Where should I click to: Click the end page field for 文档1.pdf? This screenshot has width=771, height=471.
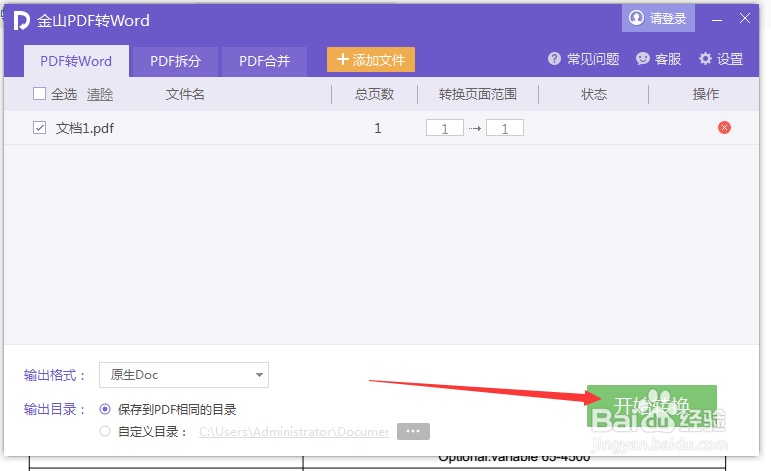(504, 128)
